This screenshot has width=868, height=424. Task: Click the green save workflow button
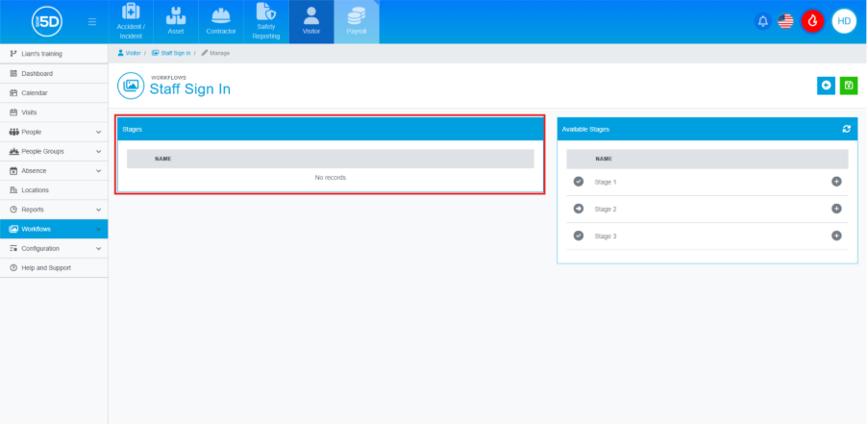(849, 86)
